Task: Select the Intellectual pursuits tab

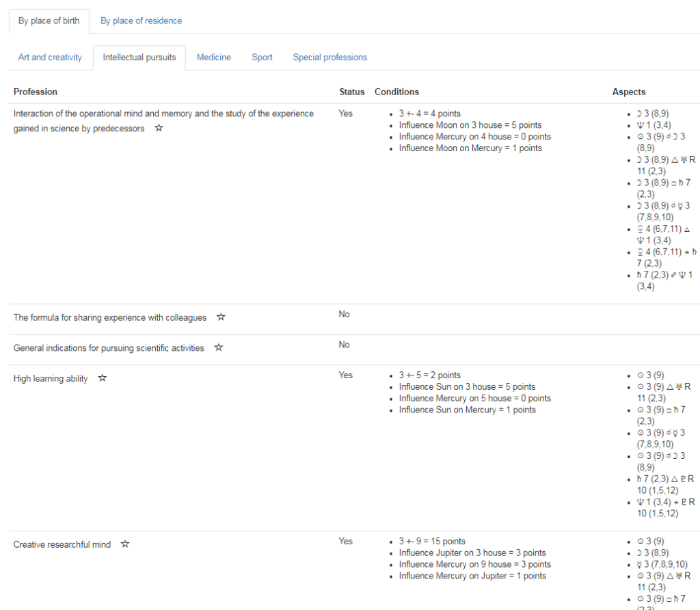Action: coord(139,57)
